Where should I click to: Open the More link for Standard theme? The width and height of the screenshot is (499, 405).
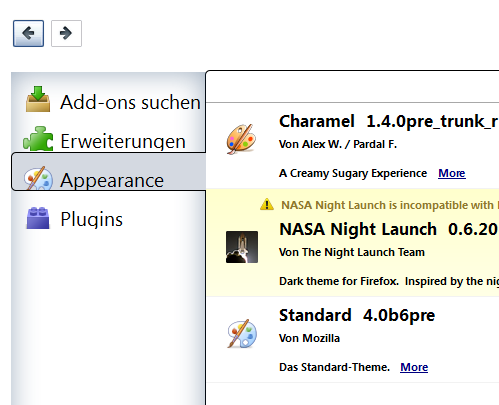414,367
